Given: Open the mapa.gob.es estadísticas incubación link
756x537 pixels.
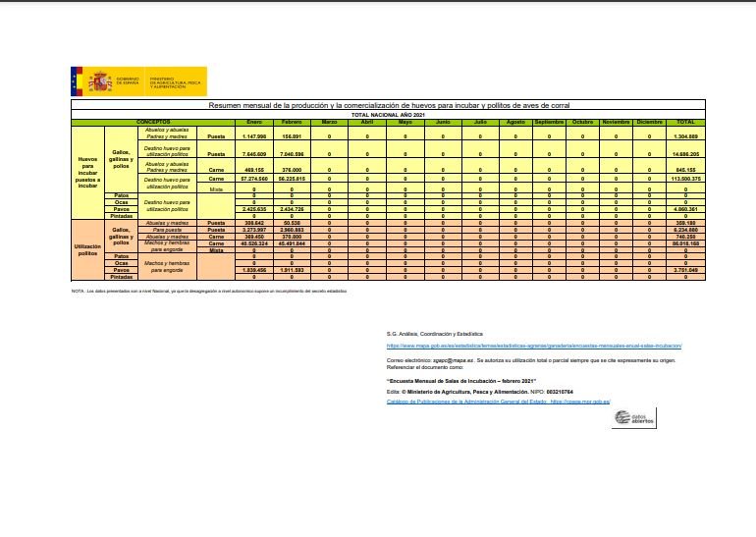Looking at the screenshot, I should tap(533, 346).
